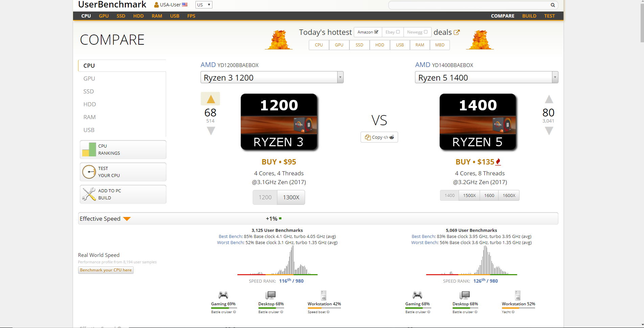Click the Ryzen 5 1400 product image

click(x=478, y=122)
